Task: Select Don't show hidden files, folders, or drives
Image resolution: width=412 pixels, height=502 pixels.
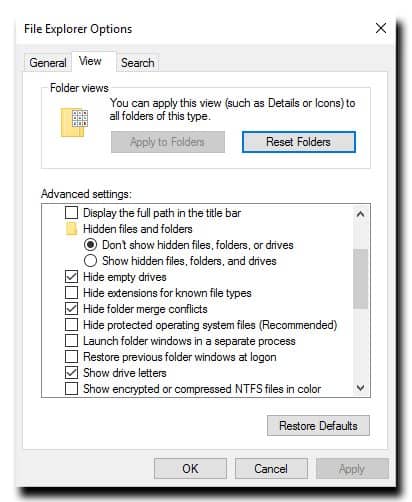Action: pyautogui.click(x=90, y=245)
